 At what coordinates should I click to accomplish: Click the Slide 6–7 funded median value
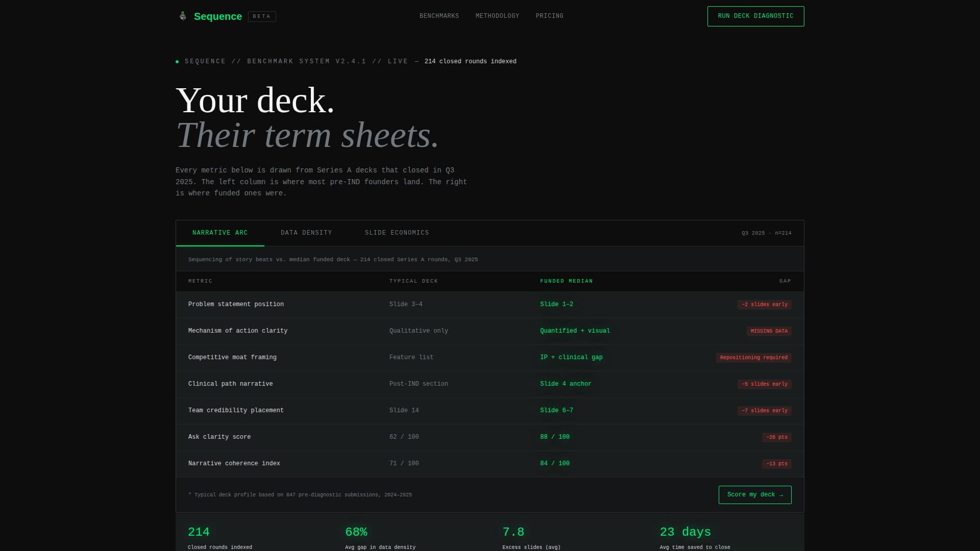(556, 411)
